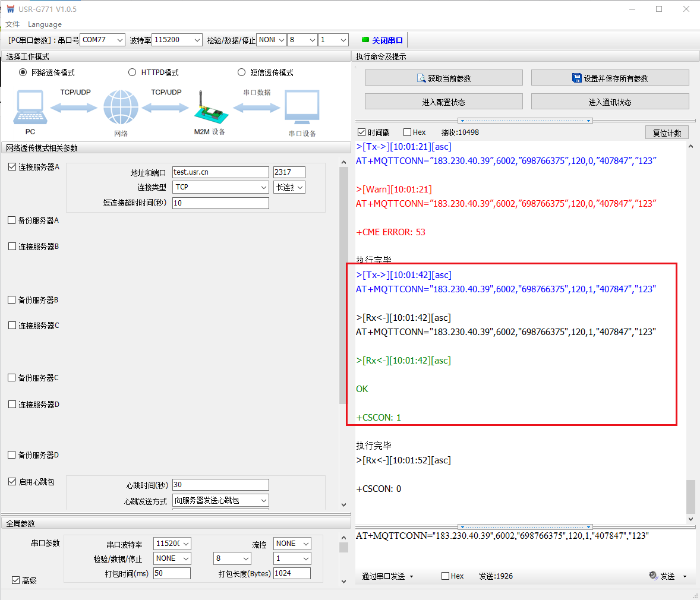Click the USR-G771 app icon in title bar
Viewport: 700px width, 600px height.
tap(10, 9)
